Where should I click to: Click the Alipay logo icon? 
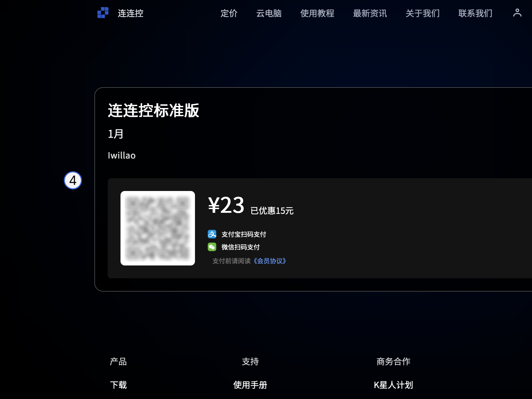(x=212, y=234)
